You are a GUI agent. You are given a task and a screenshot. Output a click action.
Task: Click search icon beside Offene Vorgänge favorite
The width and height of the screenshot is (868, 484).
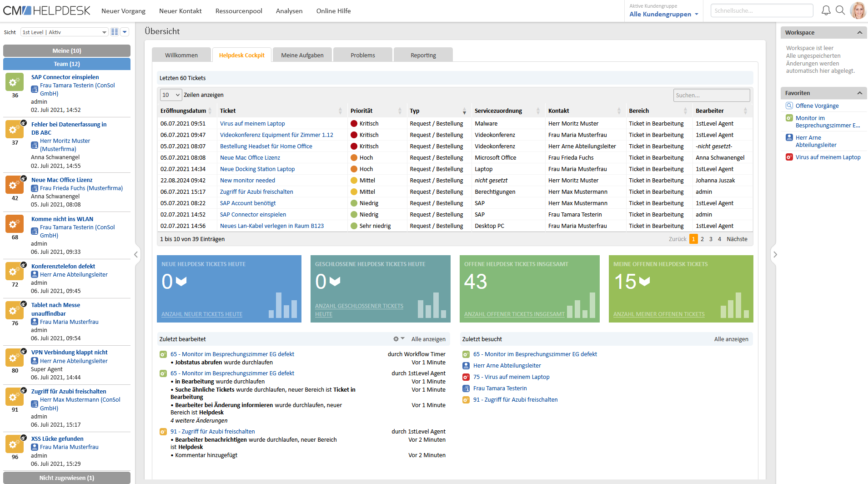click(789, 106)
